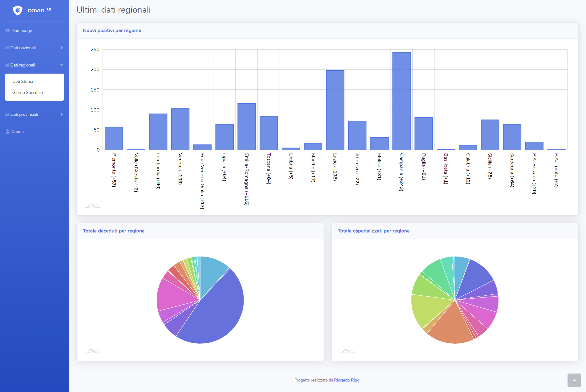
Task: Click amCharts logo in Nuovi positivi chart
Action: pyautogui.click(x=93, y=205)
